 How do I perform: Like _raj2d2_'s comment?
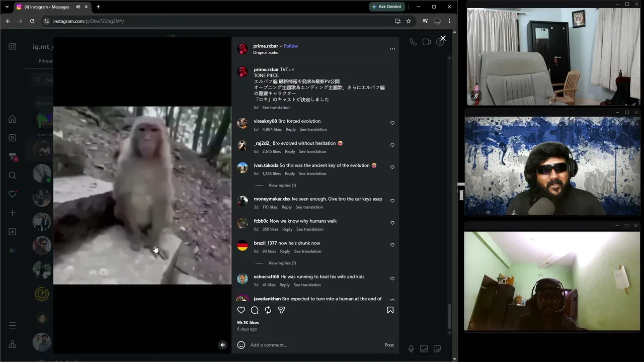pyautogui.click(x=392, y=145)
